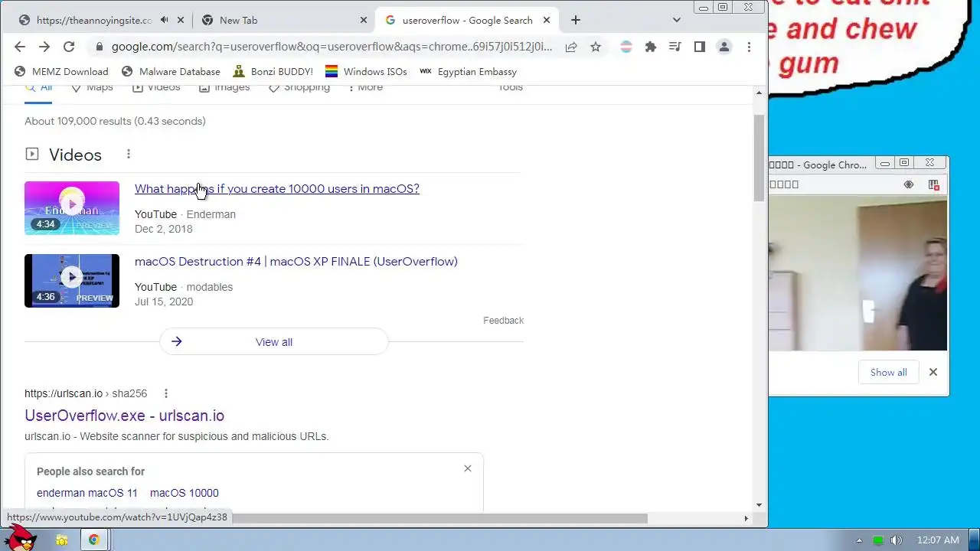Open the MEMZ Download bookmark

61,71
